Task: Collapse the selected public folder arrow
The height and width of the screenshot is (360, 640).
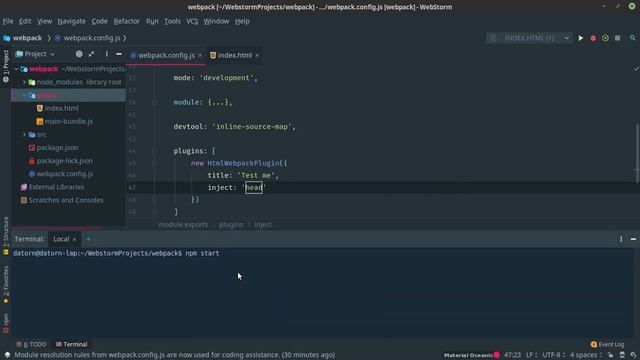Action: click(x=24, y=95)
